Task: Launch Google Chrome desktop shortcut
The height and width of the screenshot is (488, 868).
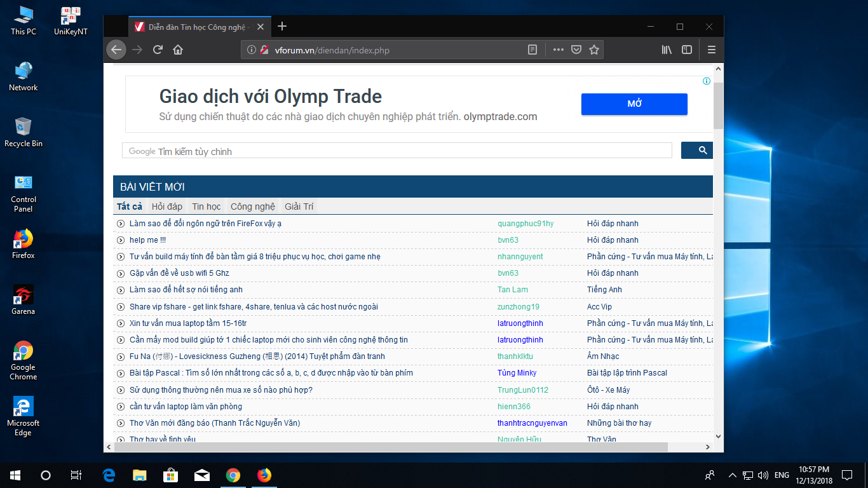Action: pos(24,361)
